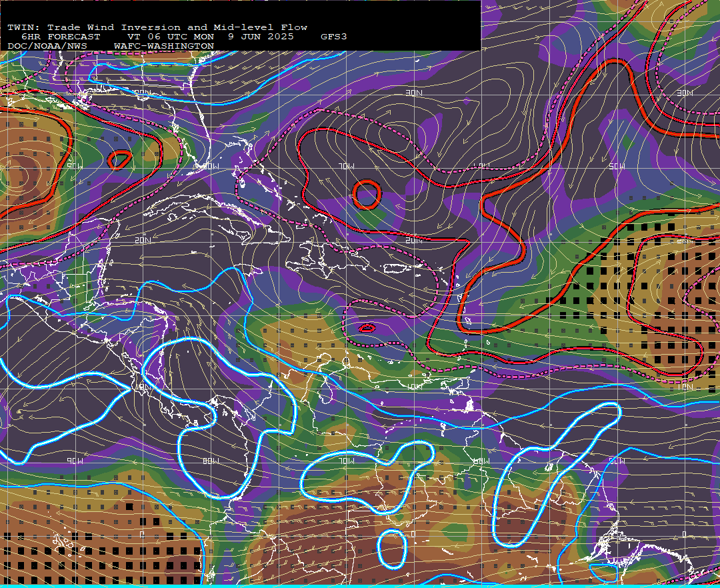
Task: Select the upper "70W" label north of Hispaniola
Action: (347, 166)
